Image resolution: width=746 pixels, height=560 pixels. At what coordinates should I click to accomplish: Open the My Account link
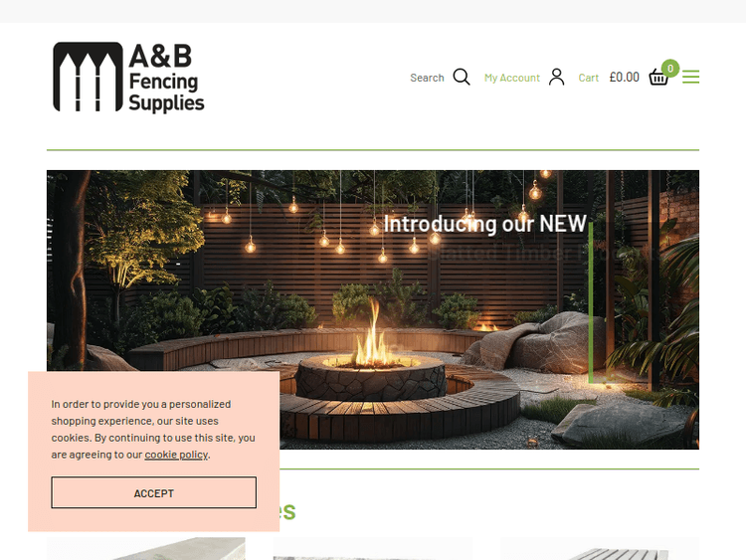click(x=512, y=78)
